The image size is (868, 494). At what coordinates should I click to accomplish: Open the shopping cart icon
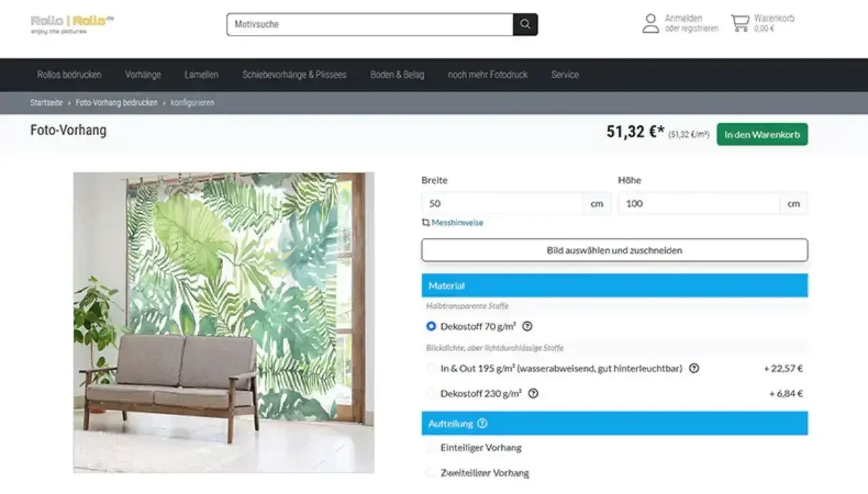coord(740,24)
